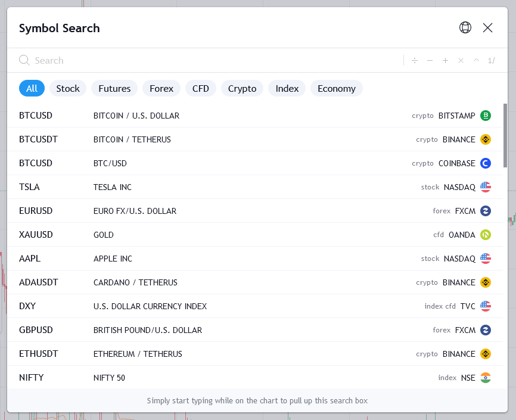
Task: Click the US flag on AAPL row
Action: coord(486,259)
